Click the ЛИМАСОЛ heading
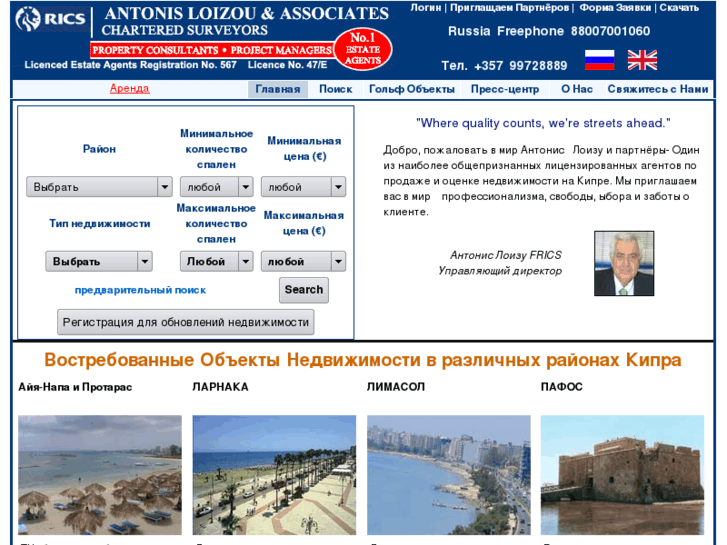 pos(395,387)
